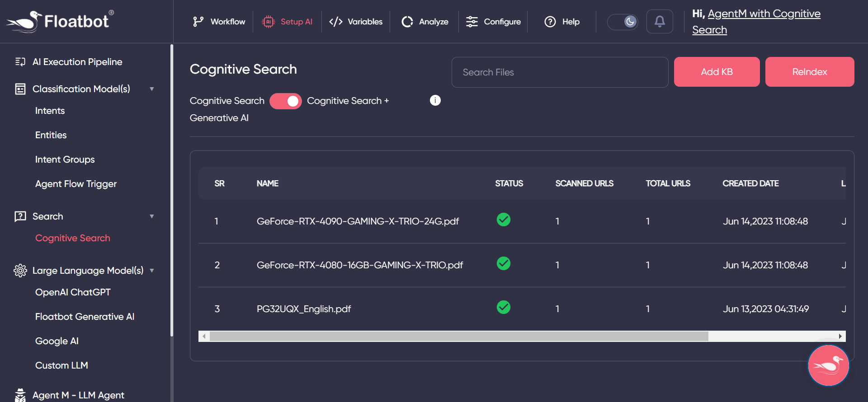868x402 pixels.
Task: Click the Setup AI chip icon
Action: [269, 22]
